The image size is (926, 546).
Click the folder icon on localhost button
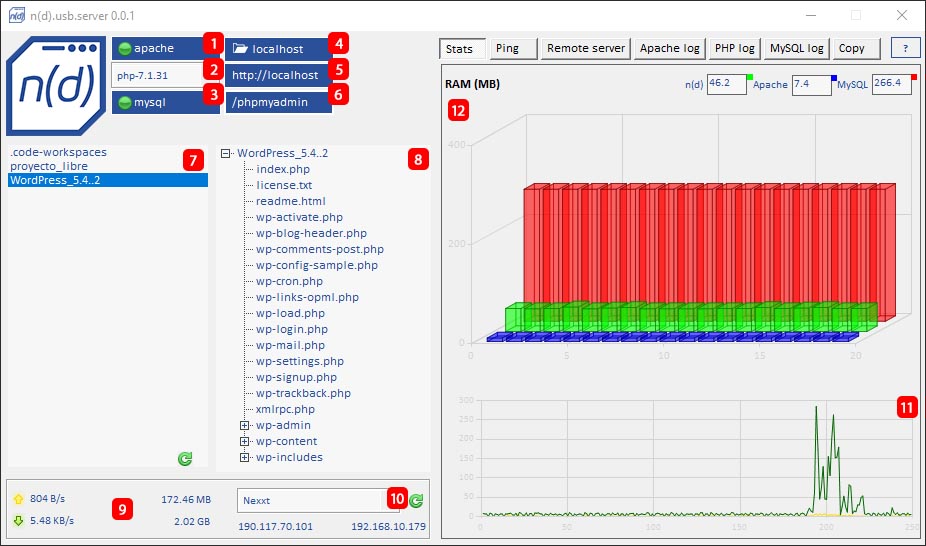[x=240, y=48]
